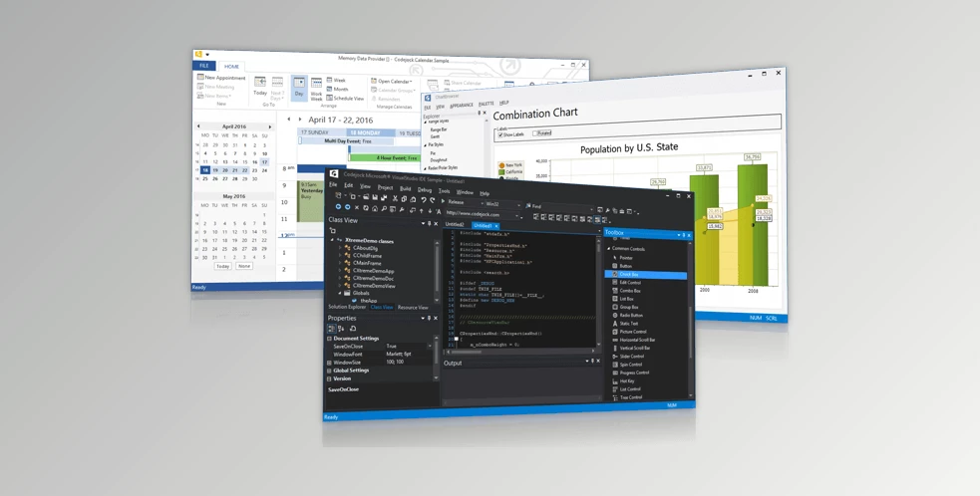980x496 pixels.
Task: Select Slider Control in Toolbox
Action: pos(632,357)
